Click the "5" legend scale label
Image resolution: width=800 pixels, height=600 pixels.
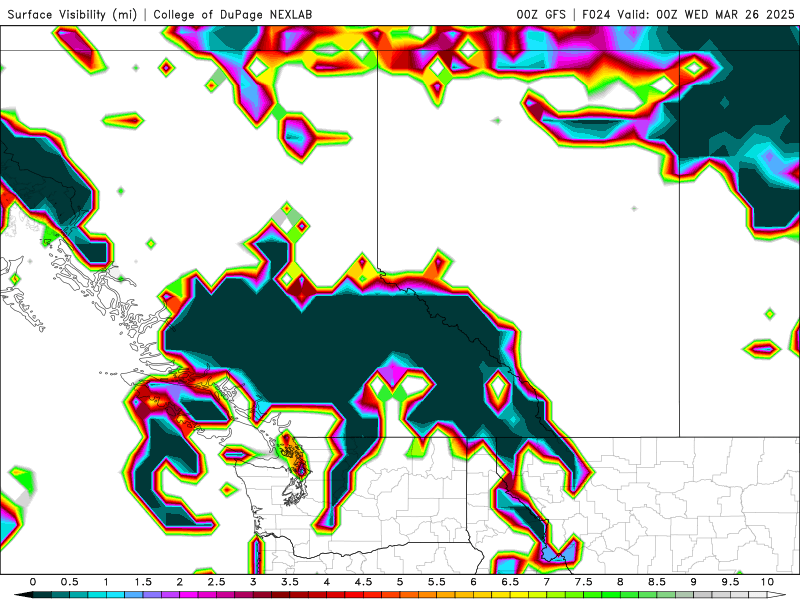click(400, 582)
